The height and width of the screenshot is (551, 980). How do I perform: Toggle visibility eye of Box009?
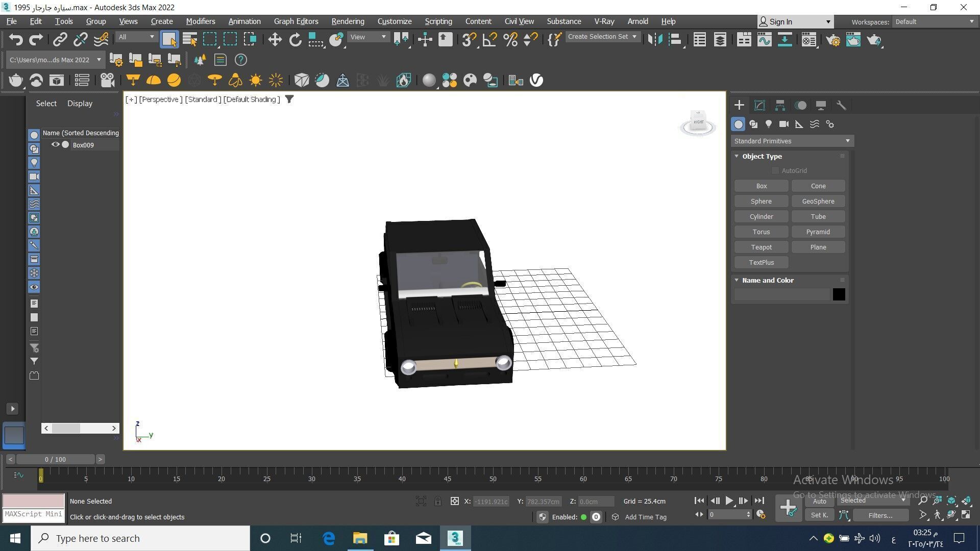tap(55, 145)
